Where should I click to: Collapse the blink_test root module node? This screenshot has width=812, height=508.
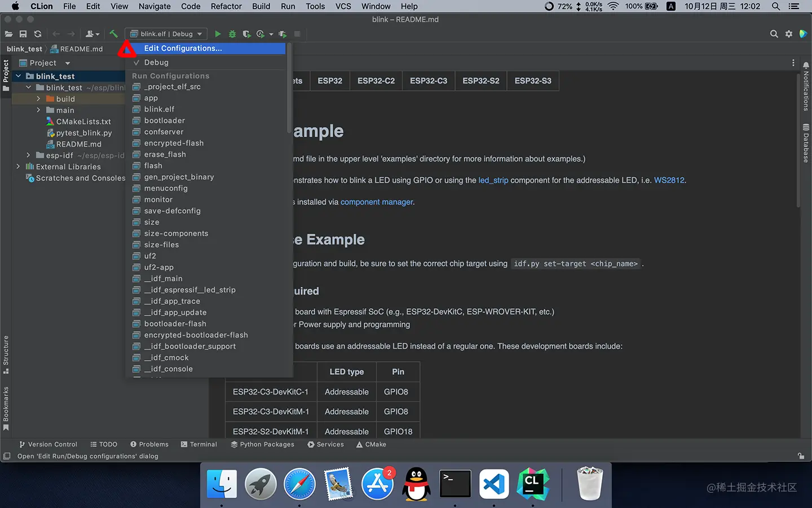pos(18,76)
